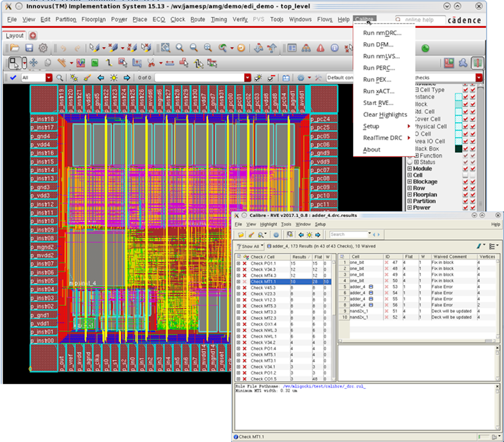Select Start RVE menu entry
The height and width of the screenshot is (442, 504).
(x=378, y=103)
